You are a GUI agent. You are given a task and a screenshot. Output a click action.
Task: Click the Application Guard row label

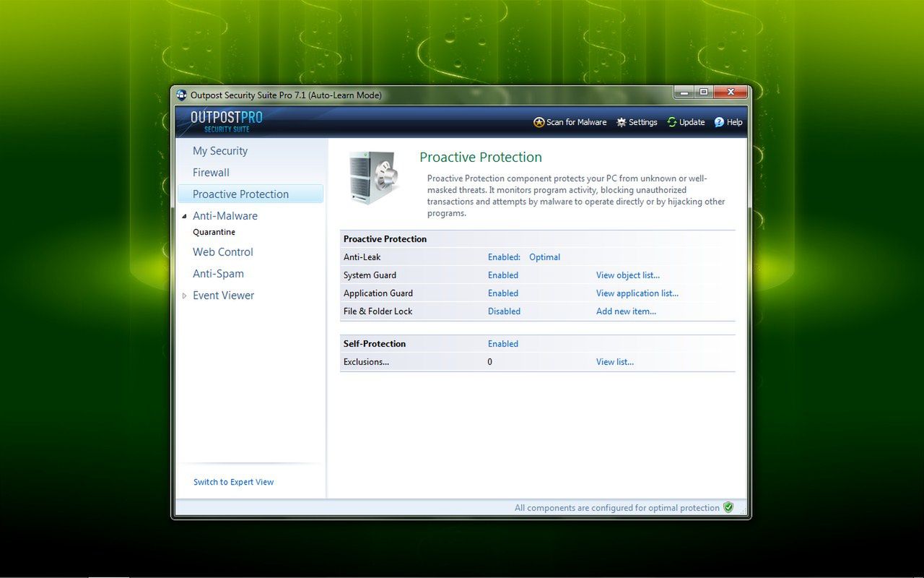[x=378, y=293]
